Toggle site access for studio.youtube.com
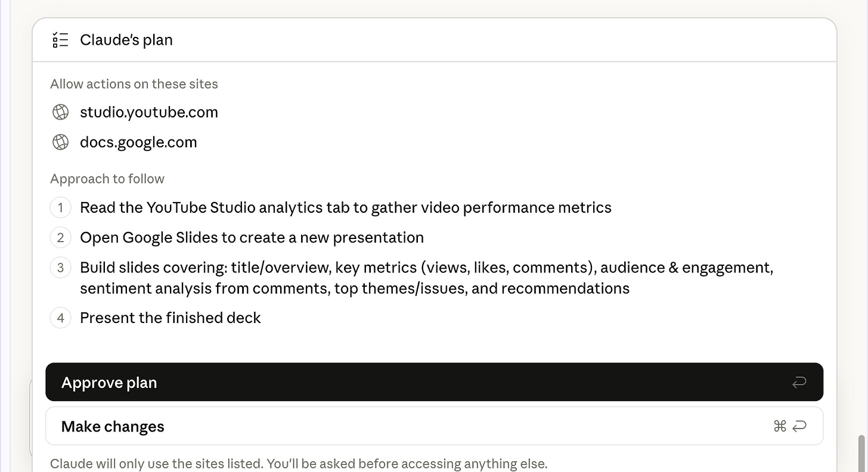 pyautogui.click(x=149, y=111)
